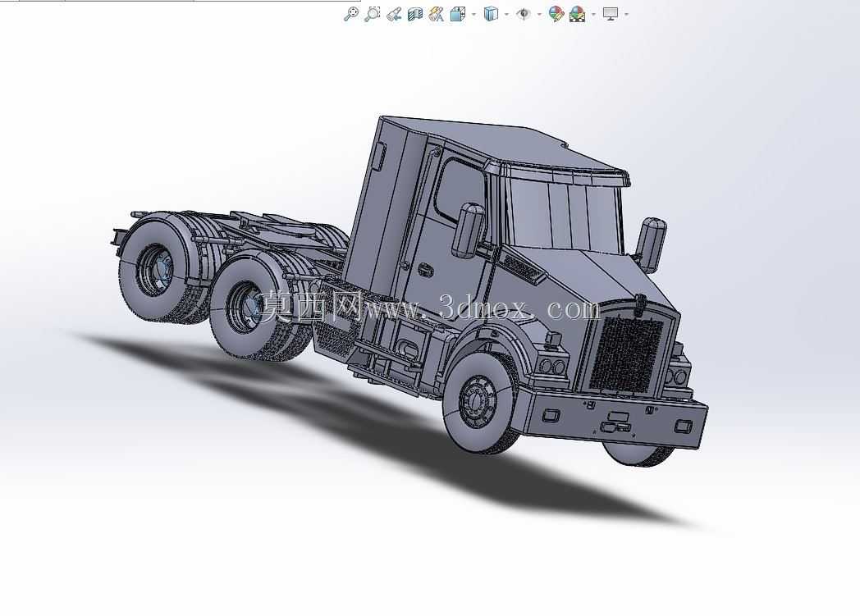
Task: Expand the View Settings dropdown arrow
Action: [626, 14]
